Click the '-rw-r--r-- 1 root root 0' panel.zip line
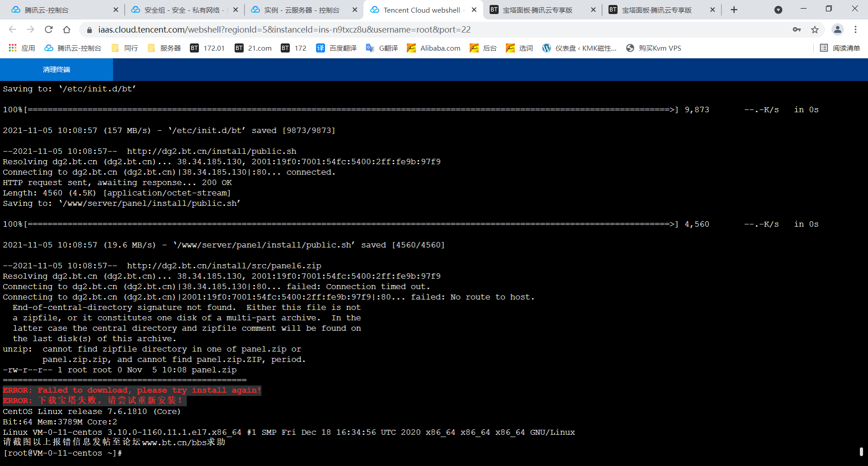The height and width of the screenshot is (466, 868). click(120, 370)
